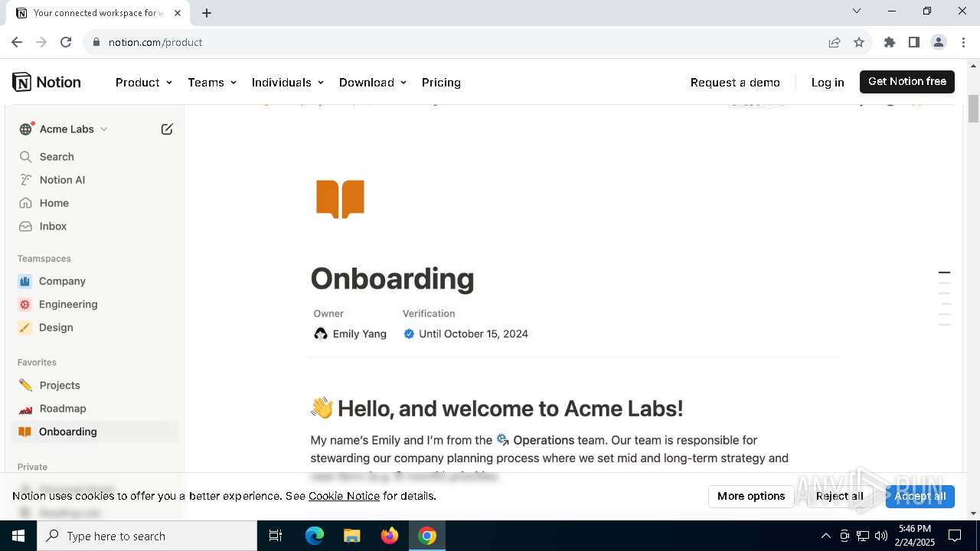Click the page vertical scrollbar thumb
The width and height of the screenshot is (980, 551).
(x=973, y=109)
